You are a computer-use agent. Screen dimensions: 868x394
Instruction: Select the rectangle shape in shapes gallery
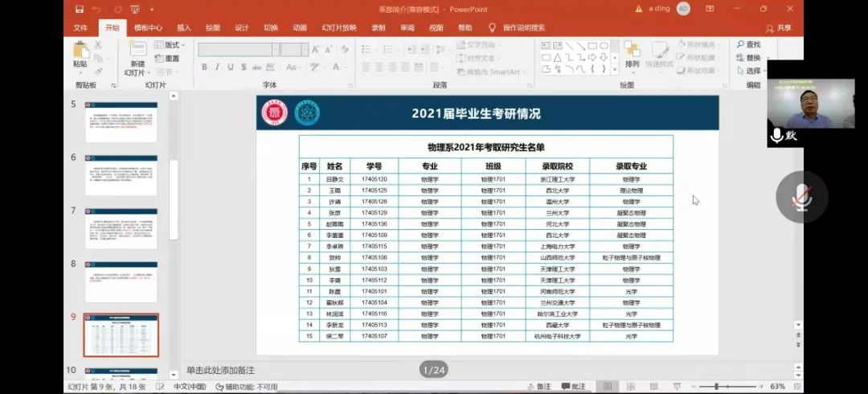coord(592,46)
